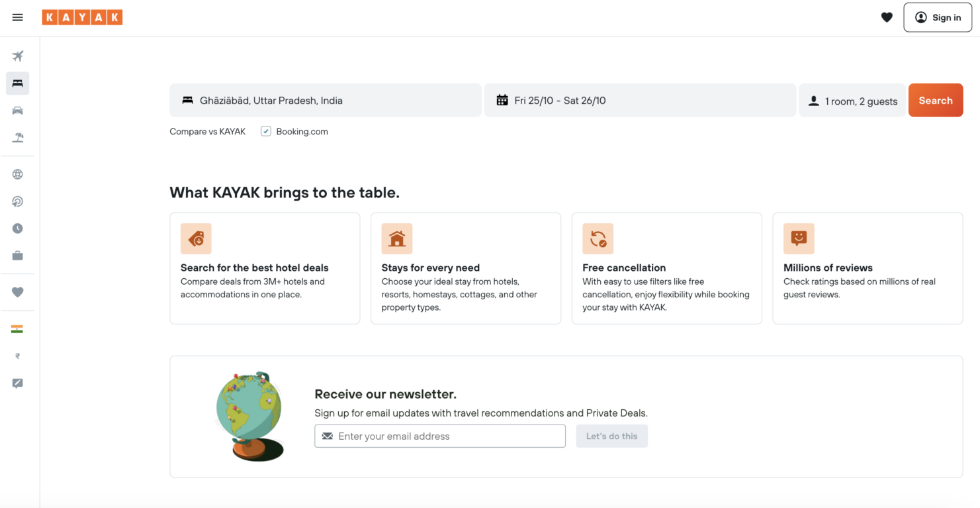Viewport: 980px width, 508px height.
Task: Click the heart icon in the top bar
Action: coord(887,17)
